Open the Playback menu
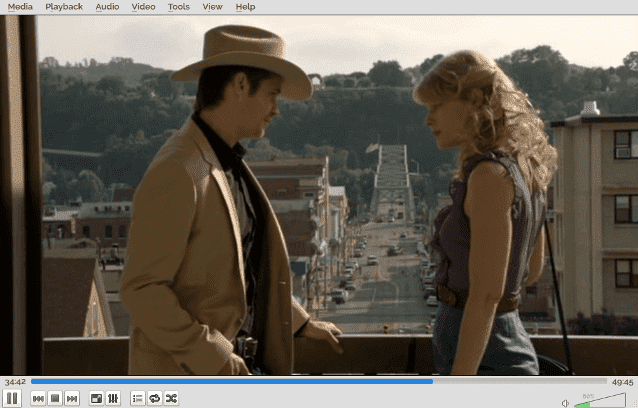 coord(64,7)
